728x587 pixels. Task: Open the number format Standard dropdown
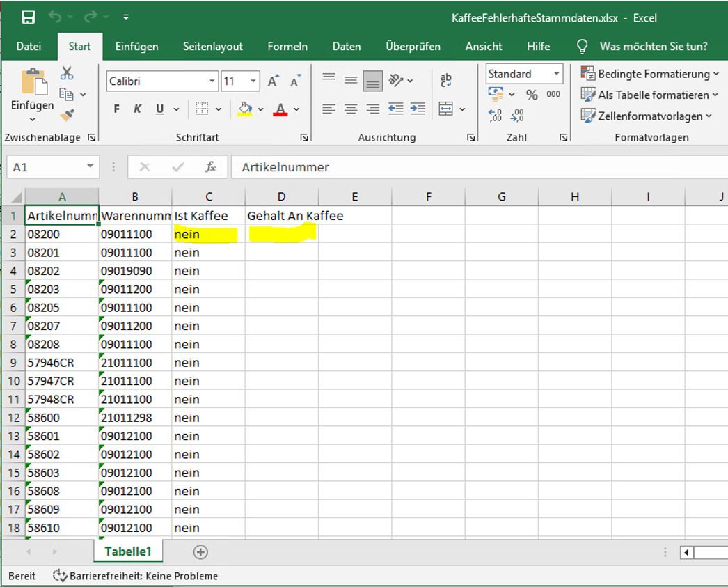pos(557,74)
